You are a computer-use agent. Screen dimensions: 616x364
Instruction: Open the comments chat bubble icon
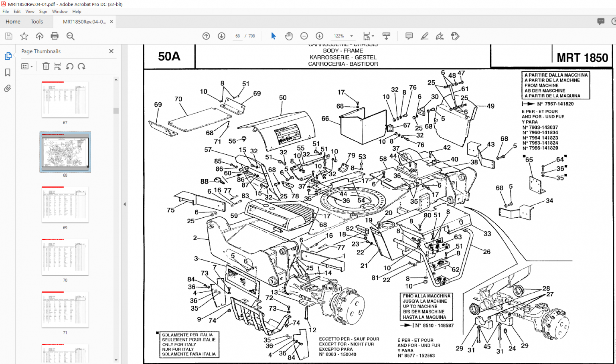click(x=600, y=22)
